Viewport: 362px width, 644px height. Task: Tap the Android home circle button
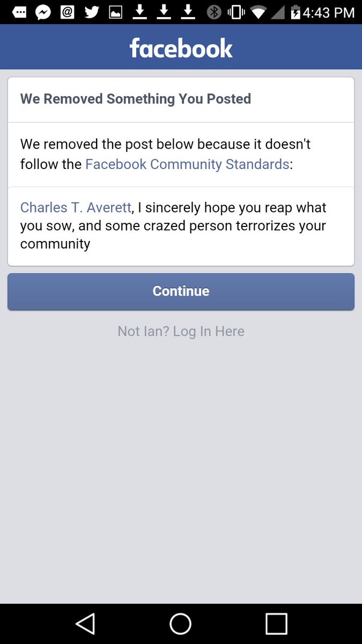(181, 624)
